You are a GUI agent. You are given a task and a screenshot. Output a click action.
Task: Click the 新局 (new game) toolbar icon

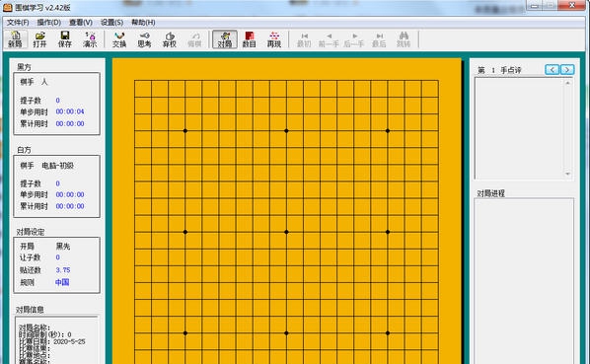[x=15, y=39]
